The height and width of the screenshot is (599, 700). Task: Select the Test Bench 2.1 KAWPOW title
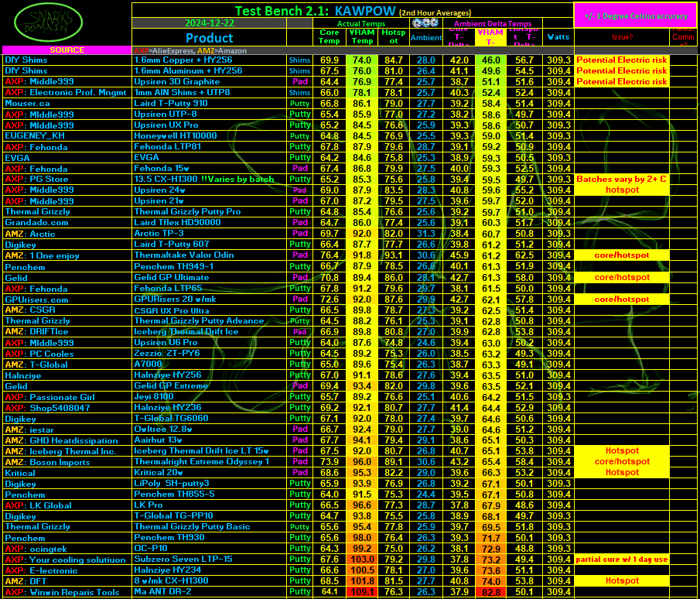(x=353, y=11)
